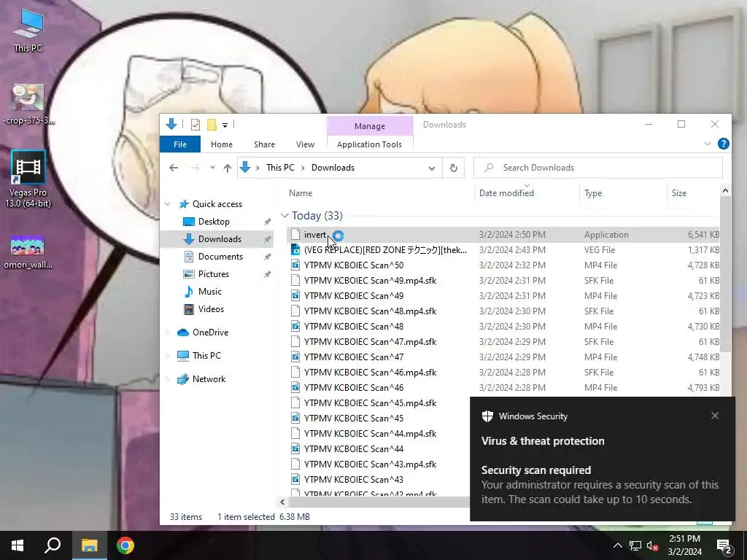The height and width of the screenshot is (560, 747).
Task: Collapse the Today (33) group
Action: (x=285, y=216)
